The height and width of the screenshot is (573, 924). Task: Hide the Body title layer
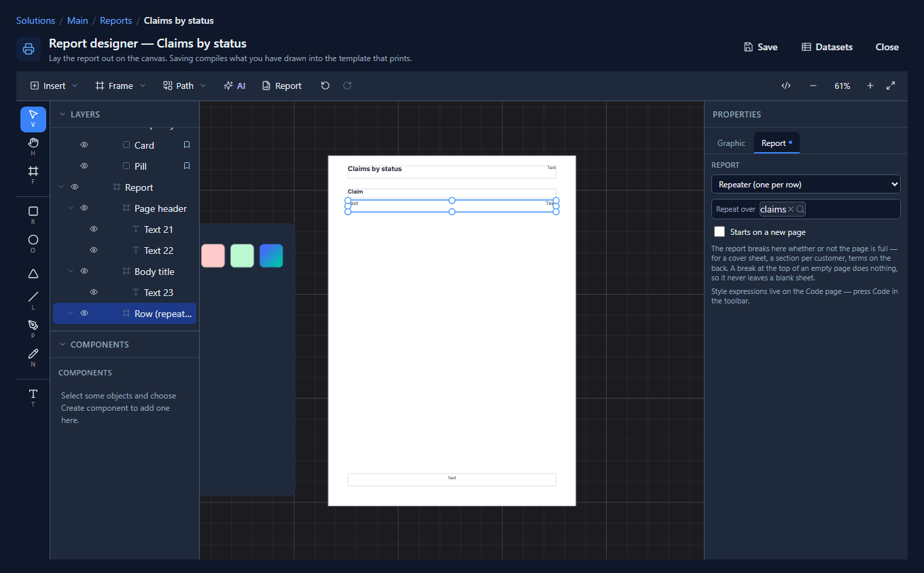84,272
